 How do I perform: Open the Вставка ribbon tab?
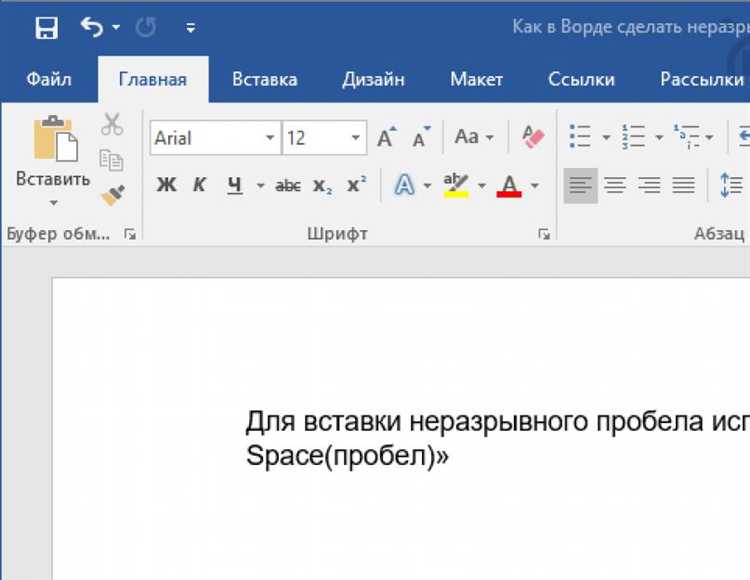coord(264,80)
